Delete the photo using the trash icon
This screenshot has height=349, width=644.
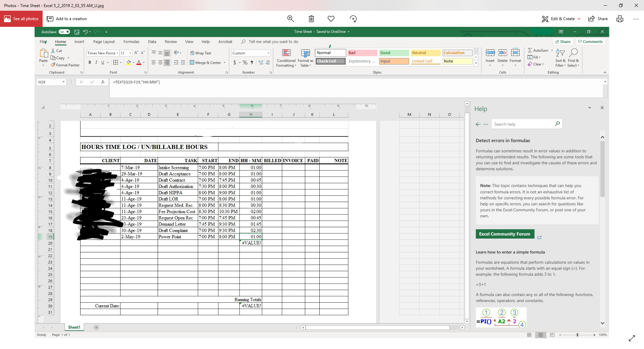coord(311,19)
